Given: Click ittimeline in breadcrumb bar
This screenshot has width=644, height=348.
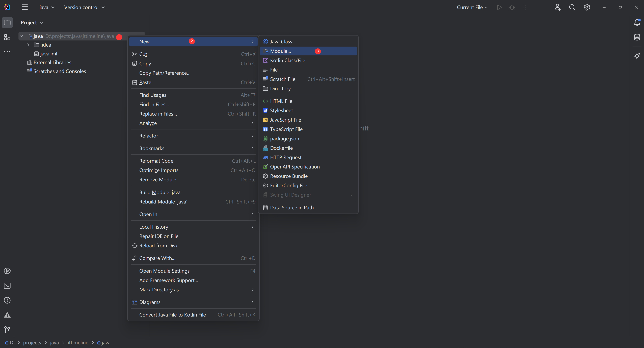Looking at the screenshot, I should click(x=78, y=342).
